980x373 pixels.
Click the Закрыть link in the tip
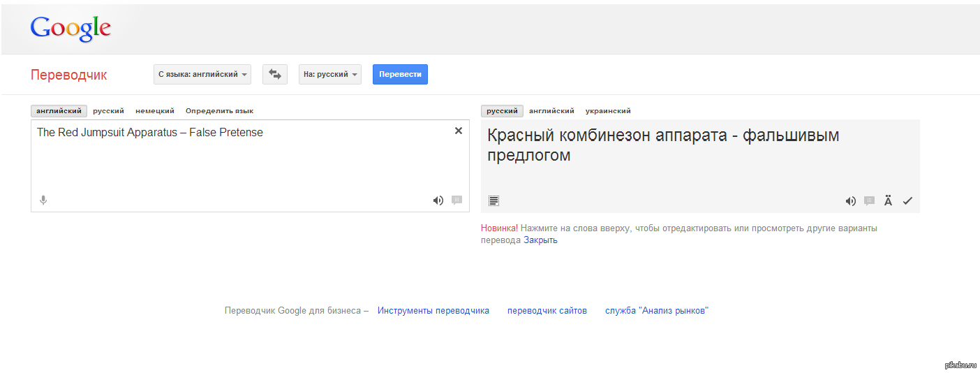point(540,240)
